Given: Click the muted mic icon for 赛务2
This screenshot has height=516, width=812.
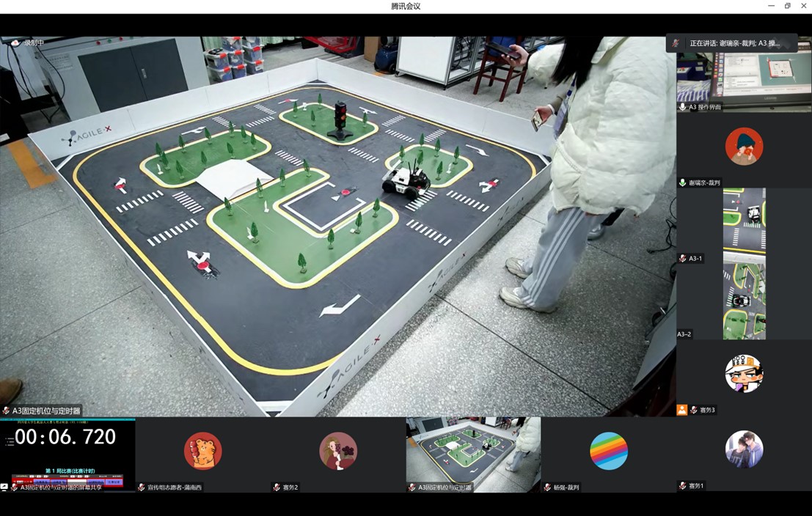Looking at the screenshot, I should click(277, 487).
